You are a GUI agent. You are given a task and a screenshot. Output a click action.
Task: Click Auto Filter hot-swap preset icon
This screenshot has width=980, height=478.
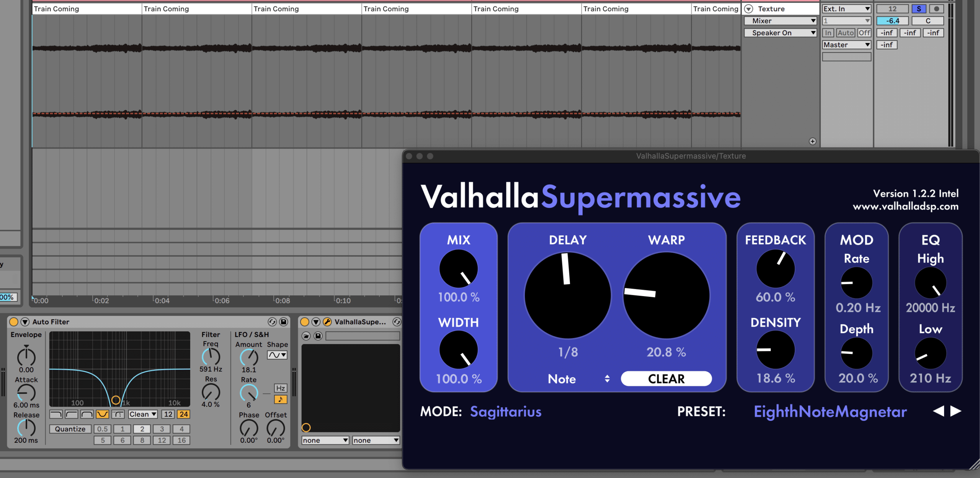[x=272, y=322]
